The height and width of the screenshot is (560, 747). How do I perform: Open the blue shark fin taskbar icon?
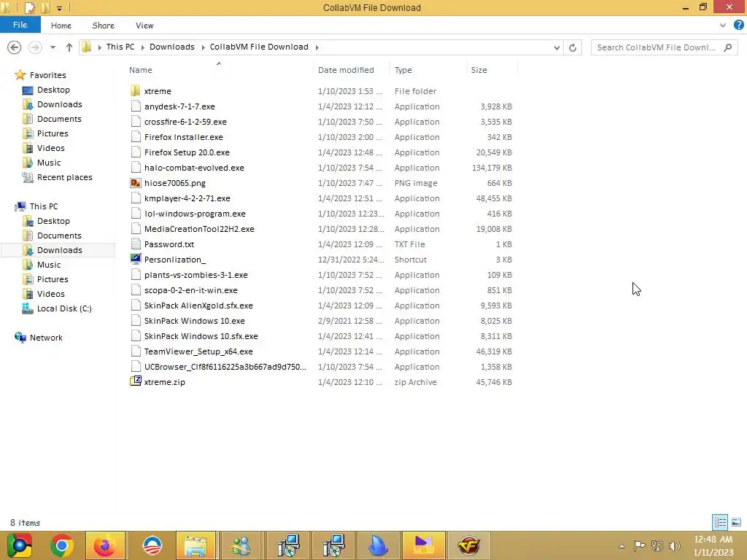click(x=378, y=545)
